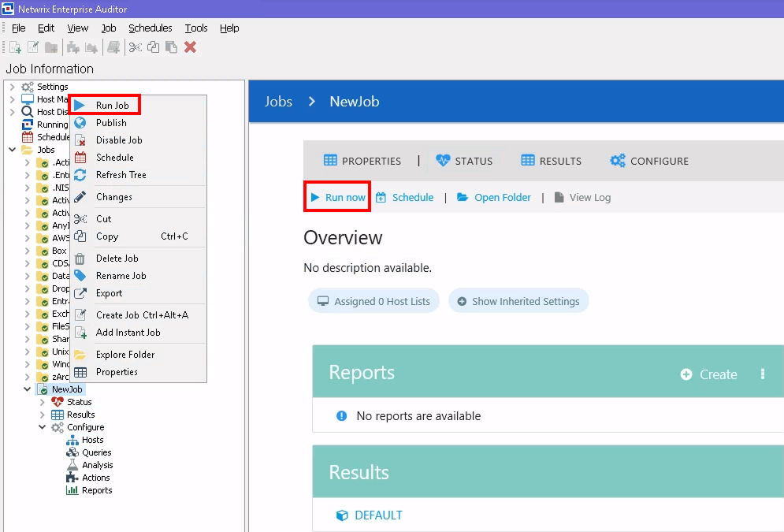Click the scissors cut icon in toolbar
The height and width of the screenshot is (532, 784).
tap(136, 47)
